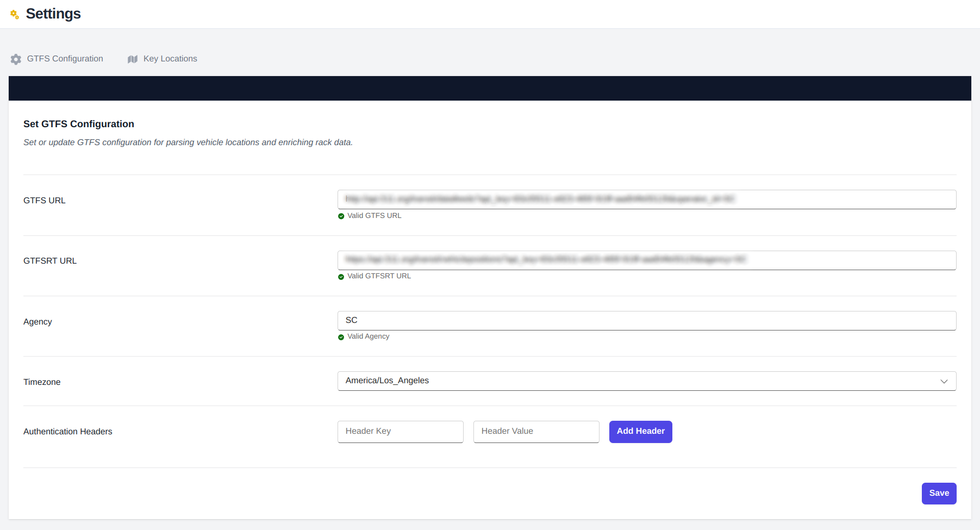Click the green checkmark beside Valid GTFSRT URL
The height and width of the screenshot is (530, 980).
click(341, 276)
